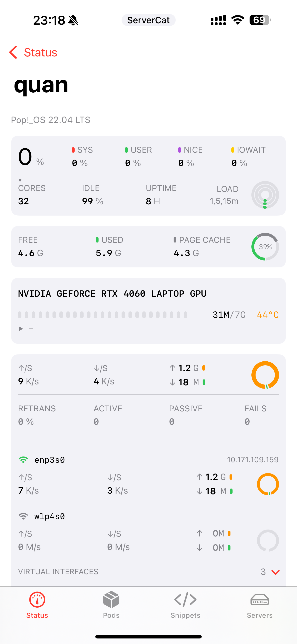Expand the CORES disclosure triangle
The width and height of the screenshot is (297, 644).
coord(20,180)
